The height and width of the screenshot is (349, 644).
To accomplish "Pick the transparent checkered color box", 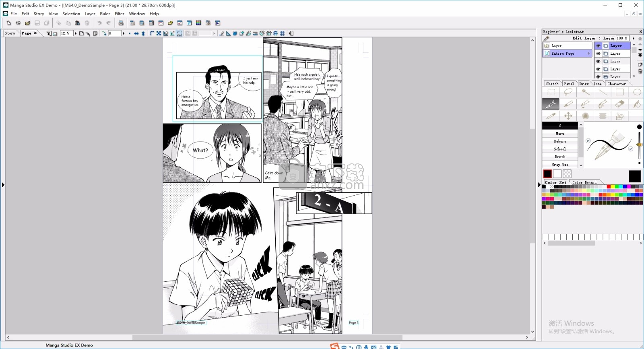I will pyautogui.click(x=567, y=174).
